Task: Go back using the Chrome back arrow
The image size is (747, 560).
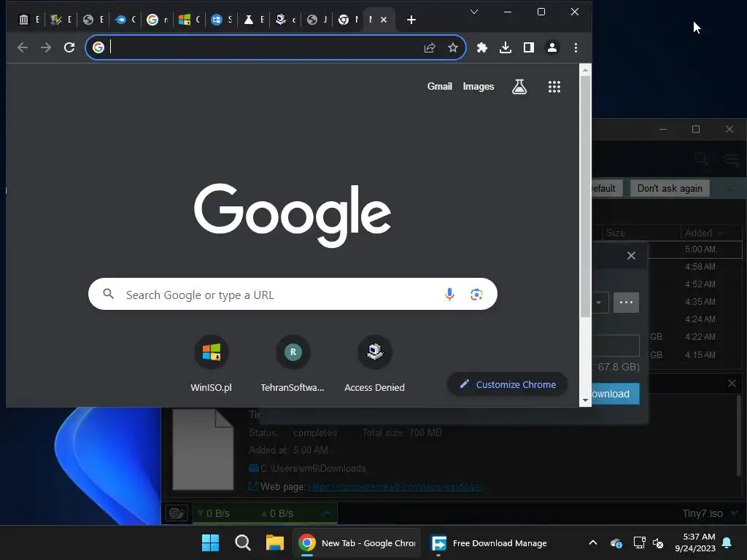Action: 23,47
